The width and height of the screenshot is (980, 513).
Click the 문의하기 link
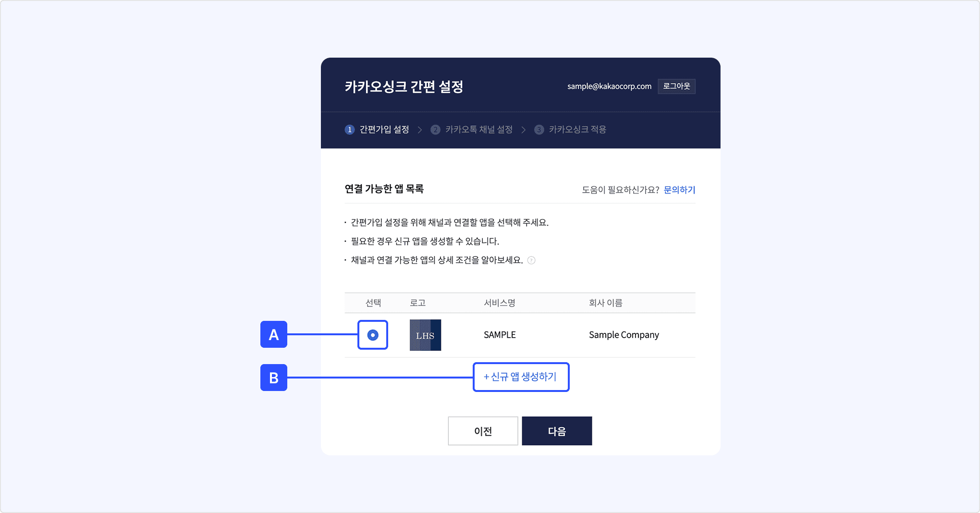tap(679, 190)
